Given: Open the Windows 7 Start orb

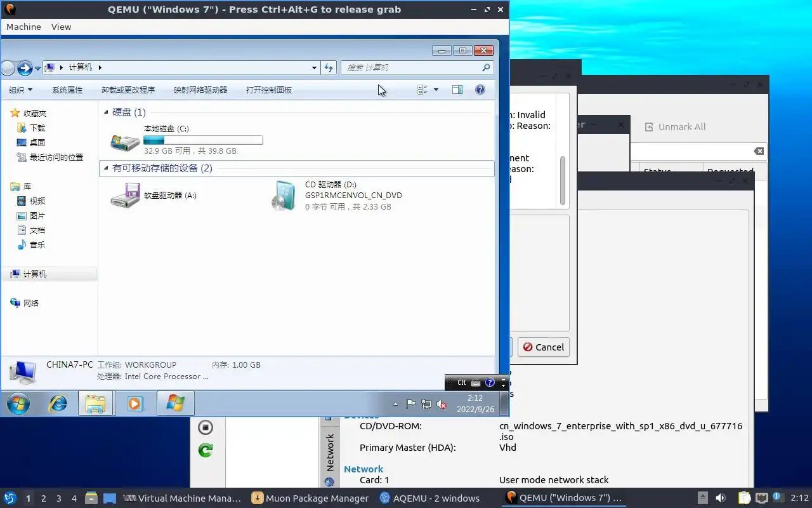Looking at the screenshot, I should coord(18,403).
